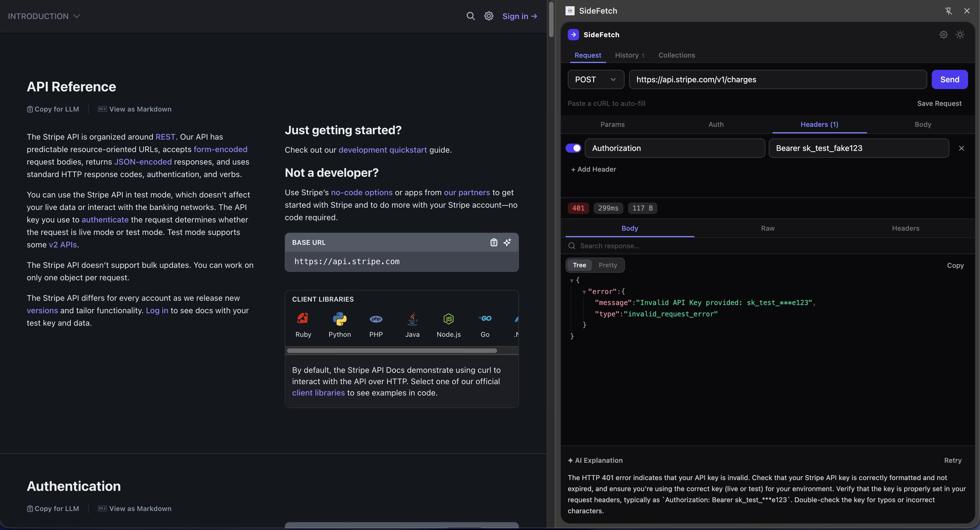The width and height of the screenshot is (980, 530).
Task: Open SideFetch settings gear icon
Action: click(x=943, y=35)
